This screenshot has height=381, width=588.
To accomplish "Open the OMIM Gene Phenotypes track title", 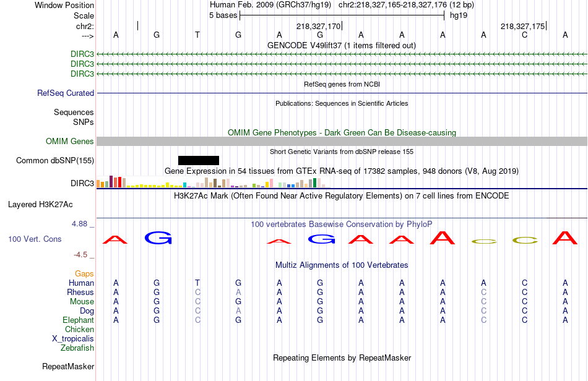I will (342, 132).
